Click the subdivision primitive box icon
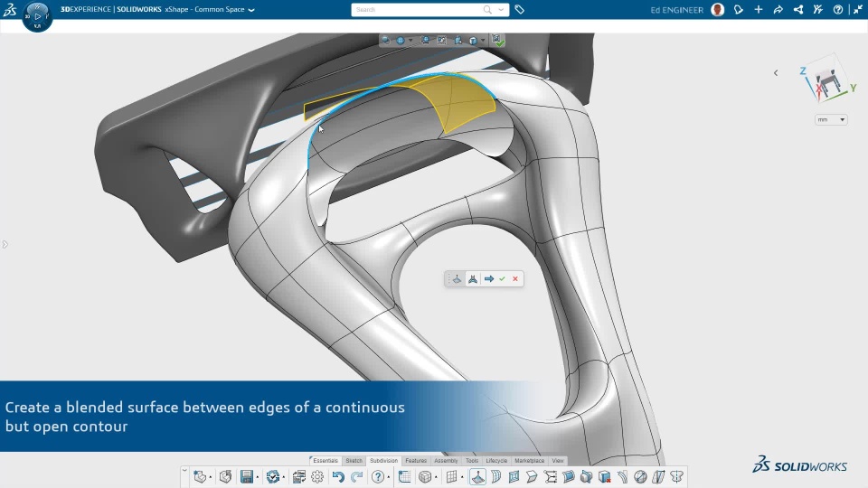 pos(425,476)
